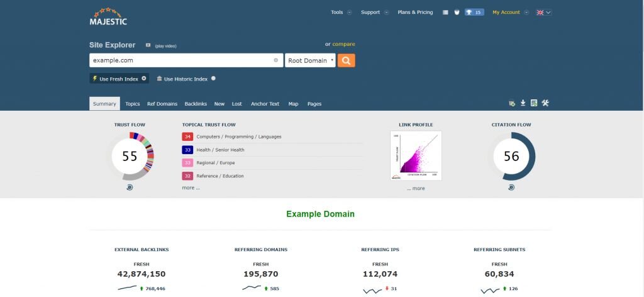
Task: Click the 42,874,150 external backlinks value
Action: (x=142, y=274)
